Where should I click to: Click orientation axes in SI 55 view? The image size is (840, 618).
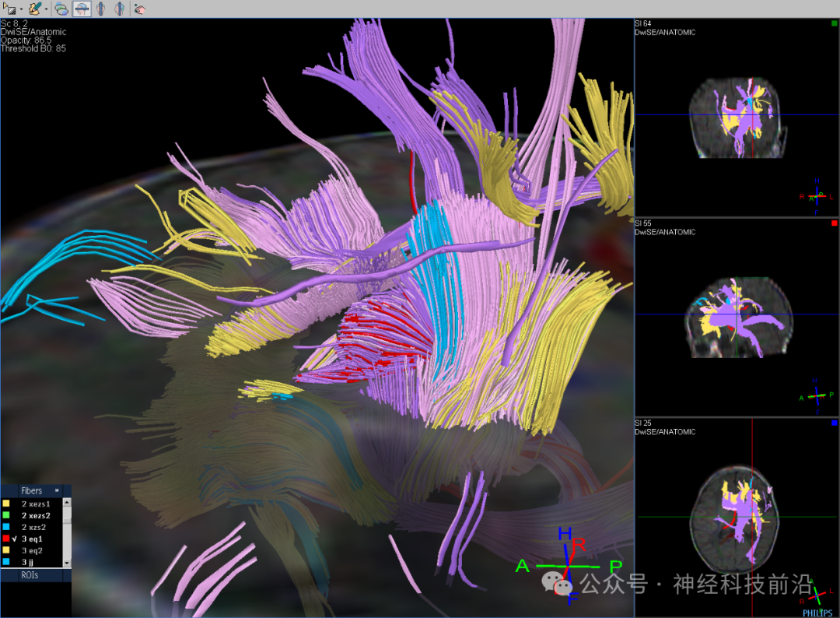click(817, 397)
